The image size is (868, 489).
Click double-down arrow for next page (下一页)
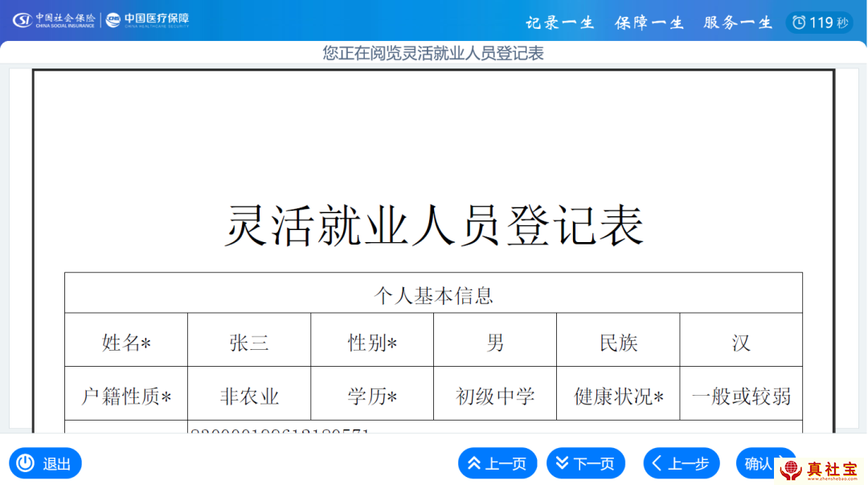click(563, 463)
